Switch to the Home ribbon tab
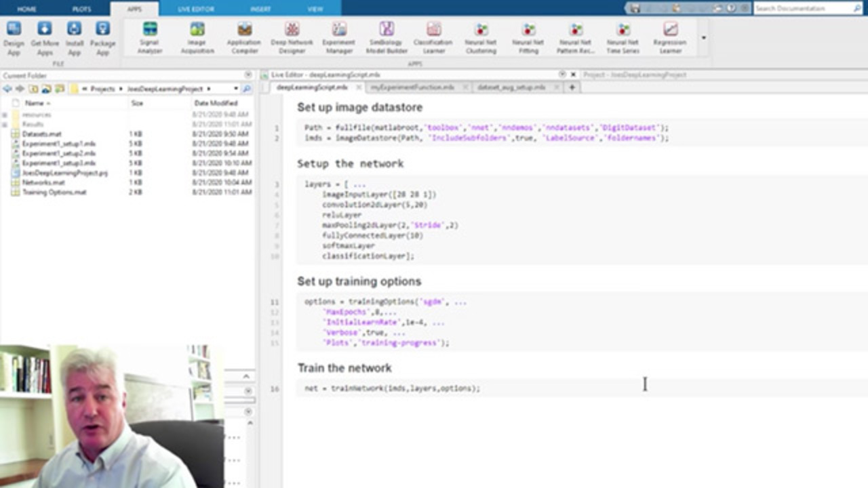The width and height of the screenshot is (868, 488). pos(26,9)
